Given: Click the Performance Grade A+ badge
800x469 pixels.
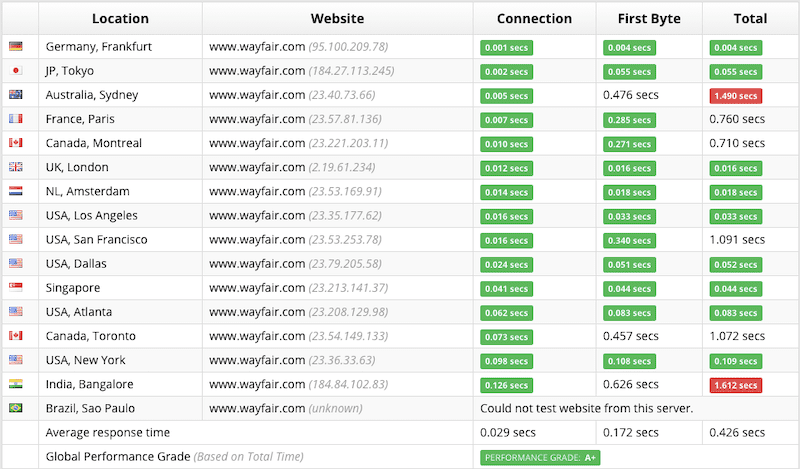Looking at the screenshot, I should point(540,457).
